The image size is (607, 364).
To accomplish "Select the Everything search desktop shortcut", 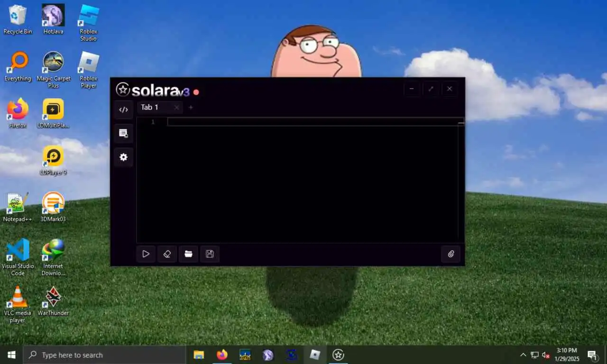I will coord(18,67).
